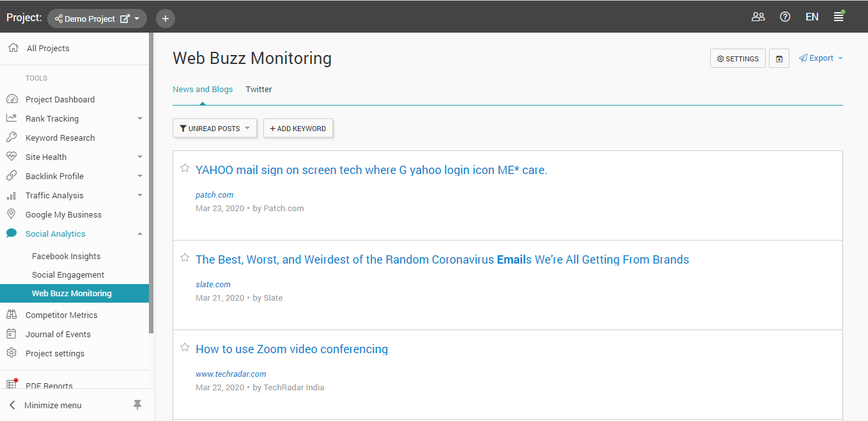The height and width of the screenshot is (421, 868).
Task: Open the Export dropdown menu
Action: pyautogui.click(x=821, y=58)
